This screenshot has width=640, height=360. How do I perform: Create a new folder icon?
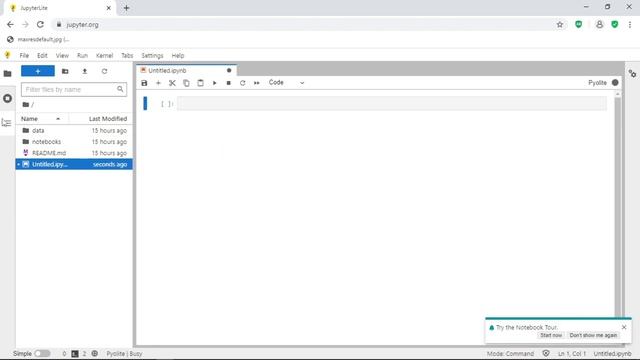[x=65, y=71]
